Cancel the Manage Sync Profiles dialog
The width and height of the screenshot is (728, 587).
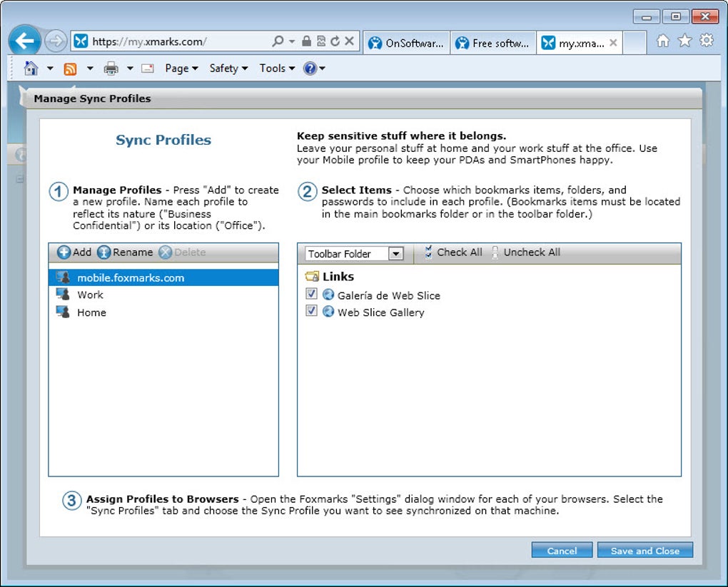pyautogui.click(x=562, y=551)
